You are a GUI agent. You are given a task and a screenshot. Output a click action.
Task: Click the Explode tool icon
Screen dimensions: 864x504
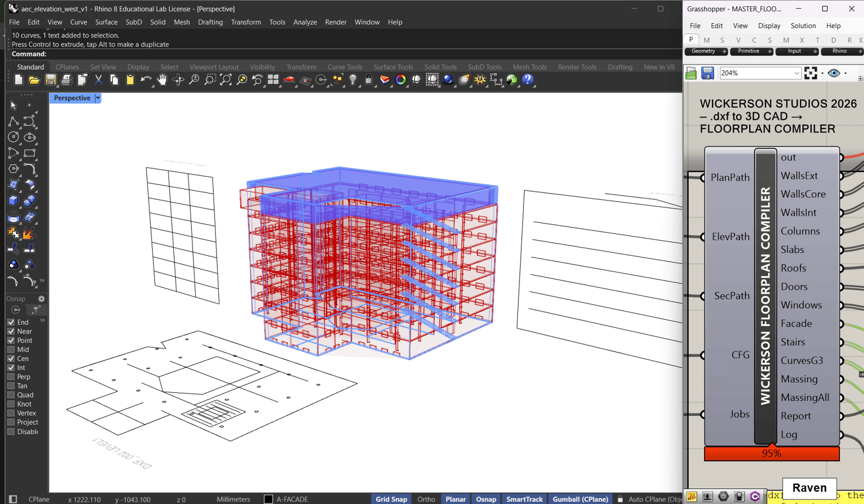click(29, 233)
